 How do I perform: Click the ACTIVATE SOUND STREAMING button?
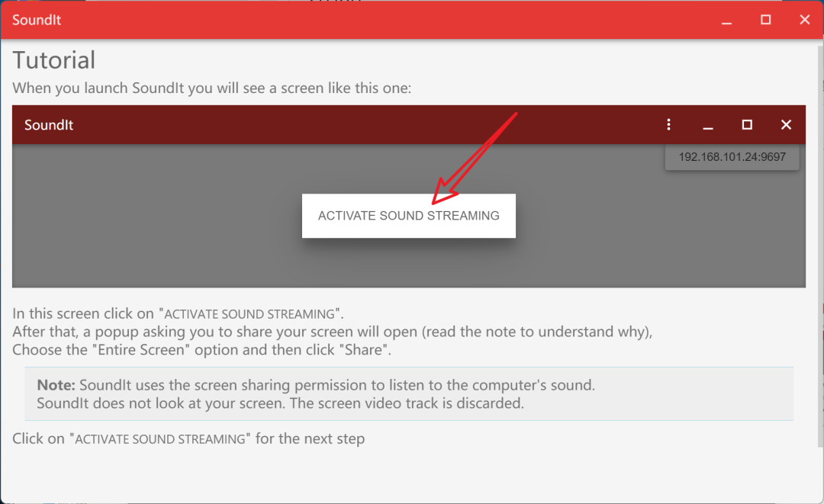(408, 216)
